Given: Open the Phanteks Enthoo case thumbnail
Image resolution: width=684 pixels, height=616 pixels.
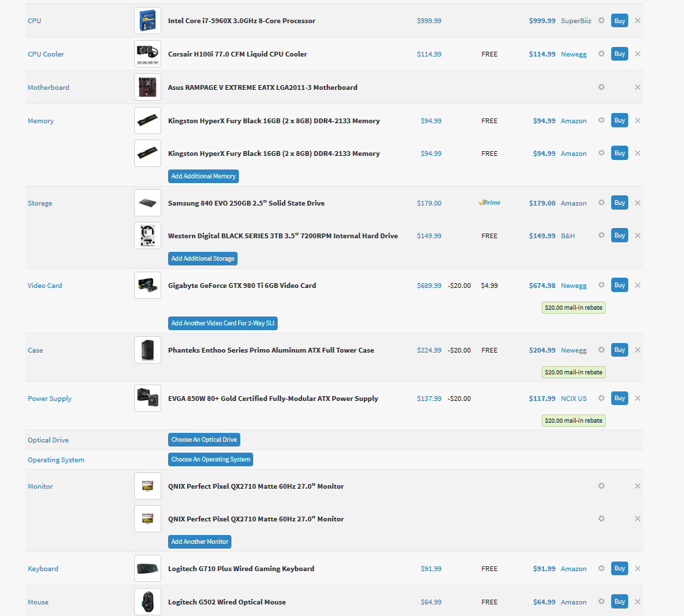Looking at the screenshot, I should tap(148, 349).
